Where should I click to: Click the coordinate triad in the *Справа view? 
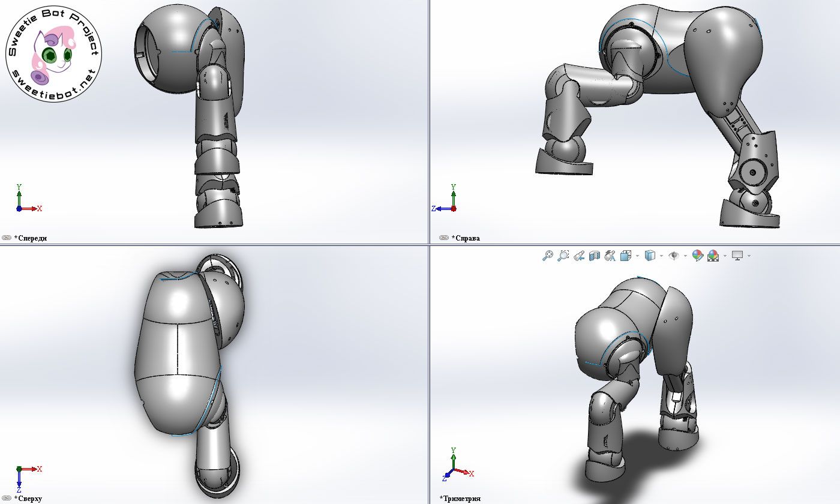[x=445, y=199]
